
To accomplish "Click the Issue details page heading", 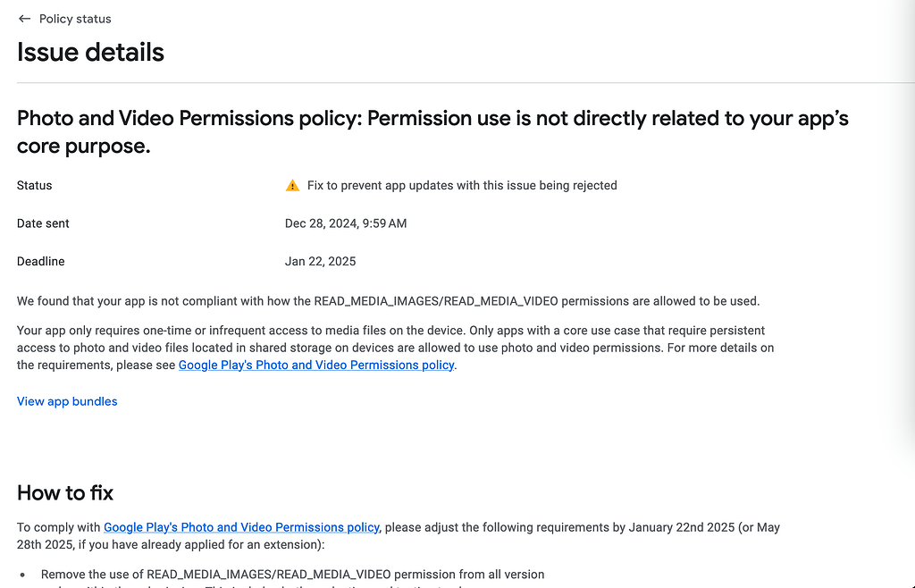I will [x=89, y=53].
